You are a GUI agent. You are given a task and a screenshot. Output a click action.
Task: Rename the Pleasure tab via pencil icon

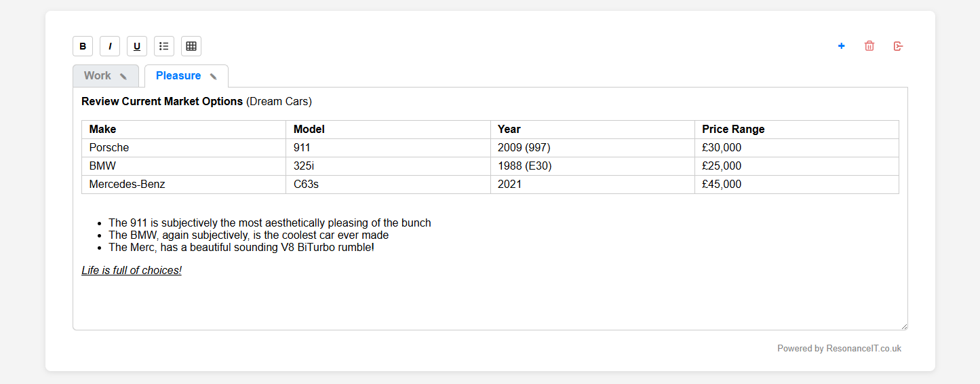pyautogui.click(x=214, y=77)
